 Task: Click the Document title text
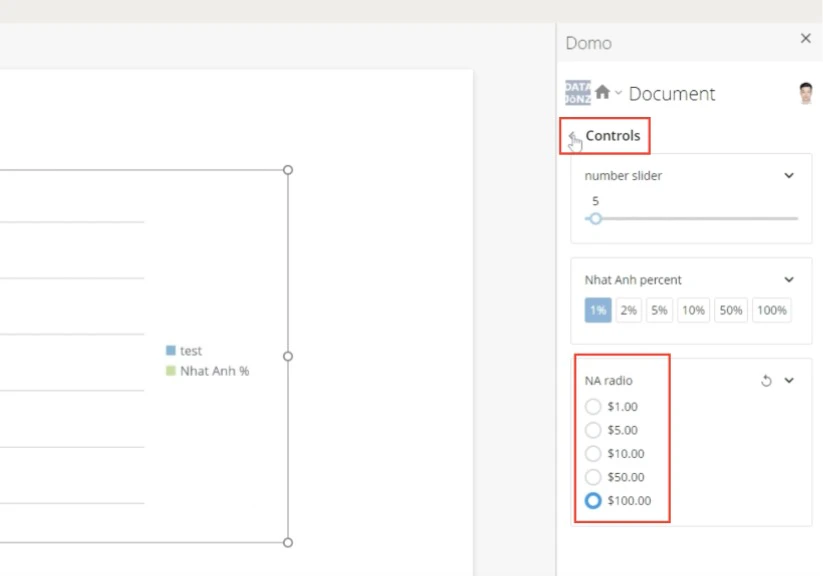point(672,93)
